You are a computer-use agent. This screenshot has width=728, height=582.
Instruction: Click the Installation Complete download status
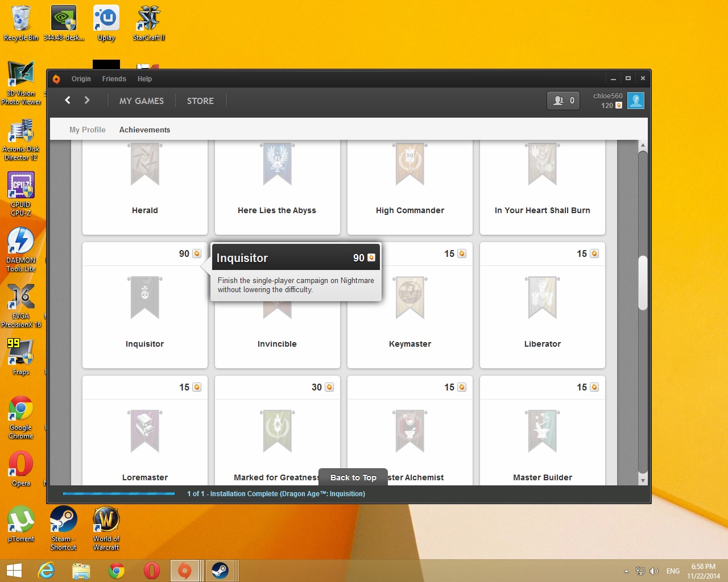pos(276,494)
